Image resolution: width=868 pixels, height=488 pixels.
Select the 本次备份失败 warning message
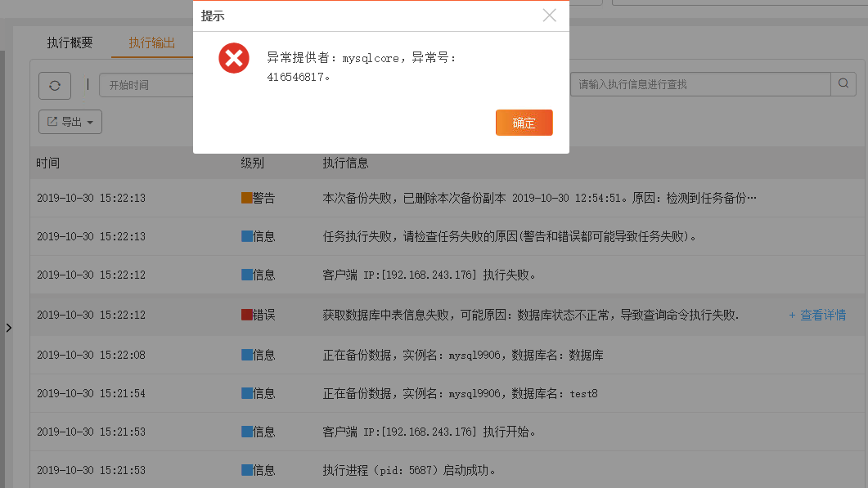pyautogui.click(x=539, y=198)
